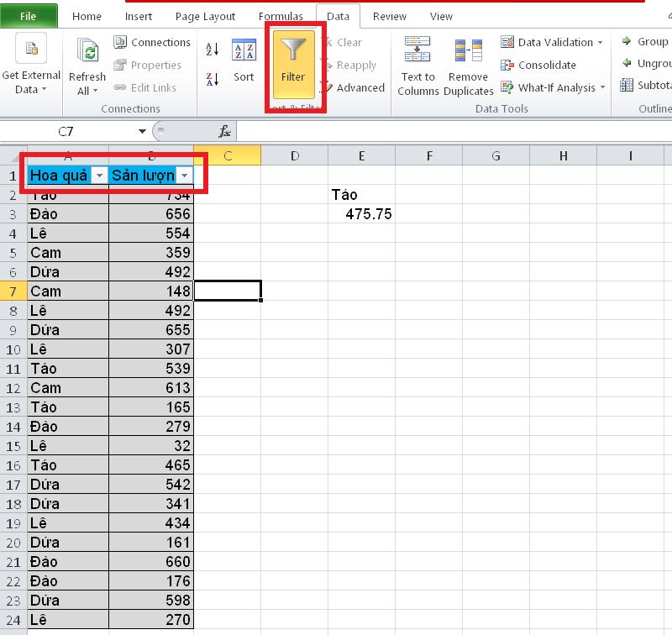
Task: Open the Hoa quả filter dropdown
Action: tap(98, 176)
